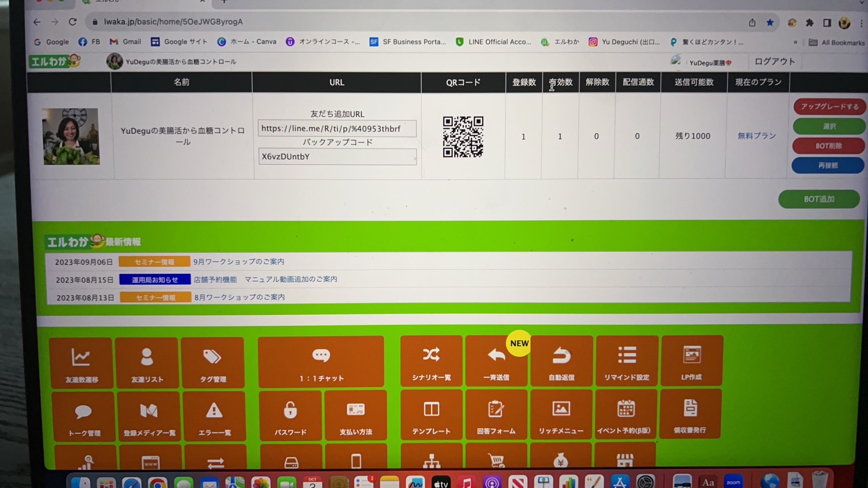Open Google Chrome in the Dock
This screenshot has height=488, width=868.
click(158, 483)
